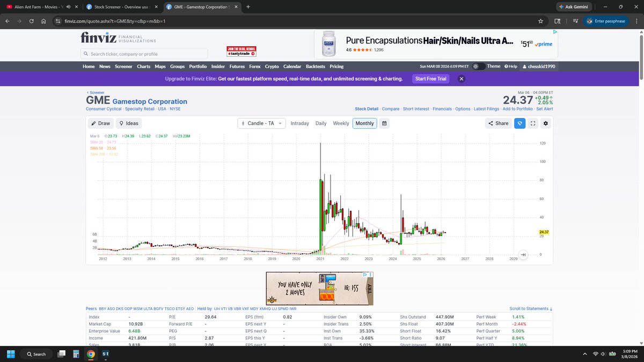644x362 pixels.
Task: Enter fullscreen chart mode
Action: click(533, 123)
